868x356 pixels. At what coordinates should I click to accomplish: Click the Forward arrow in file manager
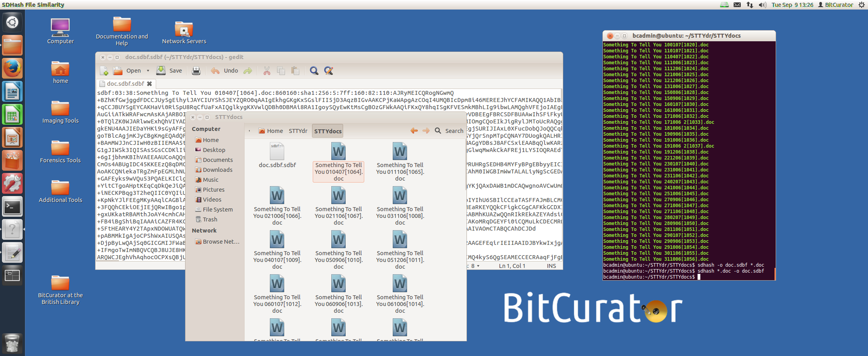426,131
